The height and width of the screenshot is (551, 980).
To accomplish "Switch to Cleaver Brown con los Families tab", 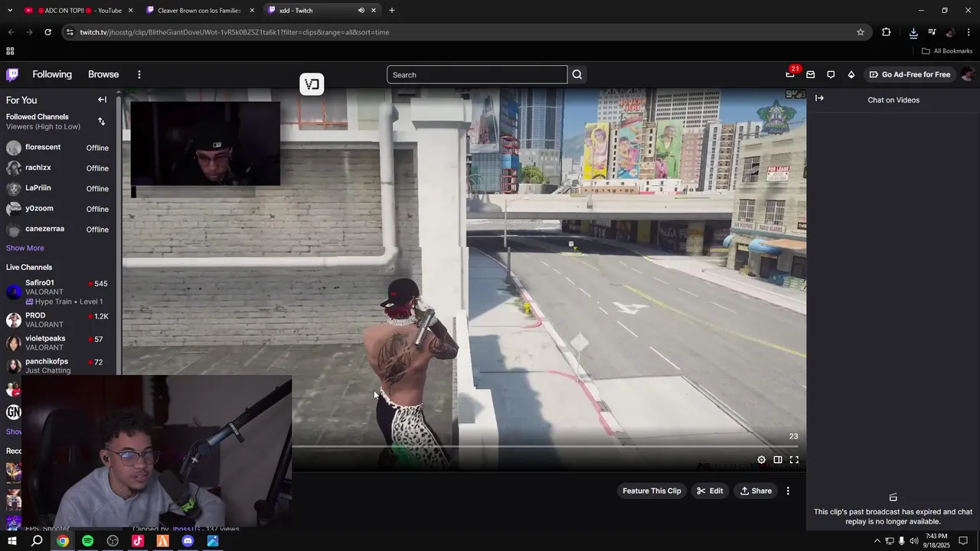I will (198, 11).
